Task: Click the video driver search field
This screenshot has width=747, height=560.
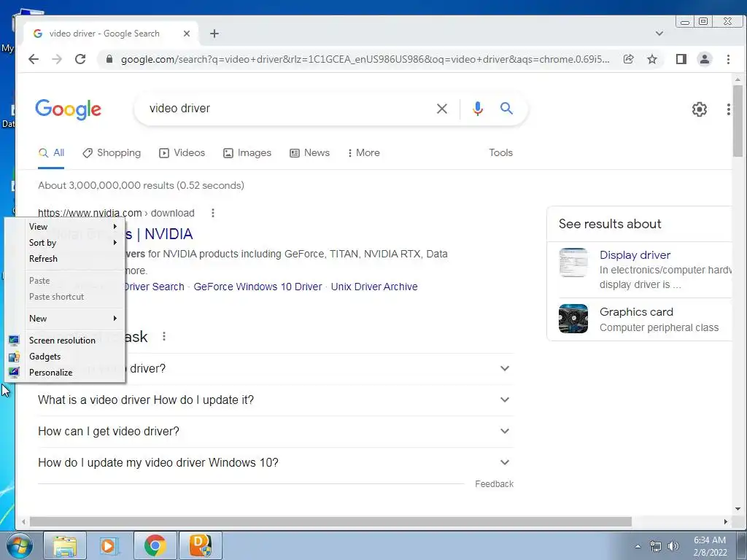Action: 286,109
